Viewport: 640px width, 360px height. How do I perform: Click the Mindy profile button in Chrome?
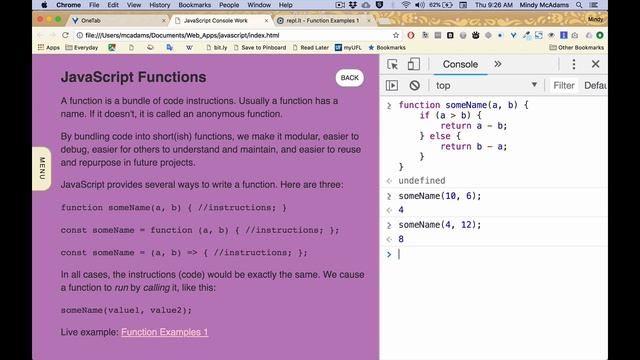click(x=596, y=19)
